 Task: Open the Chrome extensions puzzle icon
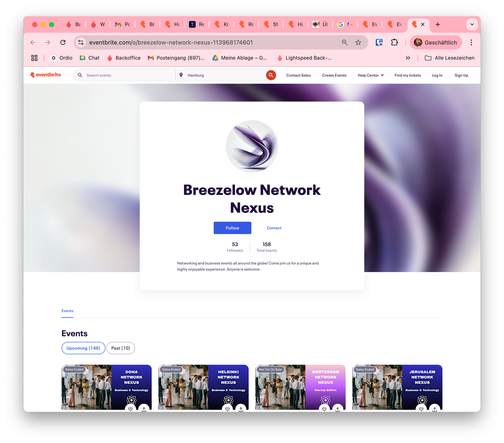(x=394, y=42)
